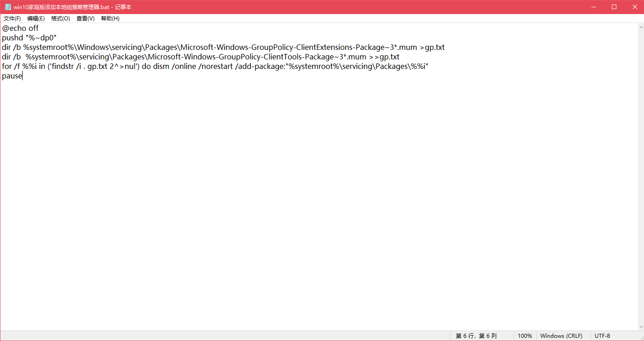Click the 'Windows (CRLF)' status entry
Viewport: 644px width, 341px height.
[562, 336]
